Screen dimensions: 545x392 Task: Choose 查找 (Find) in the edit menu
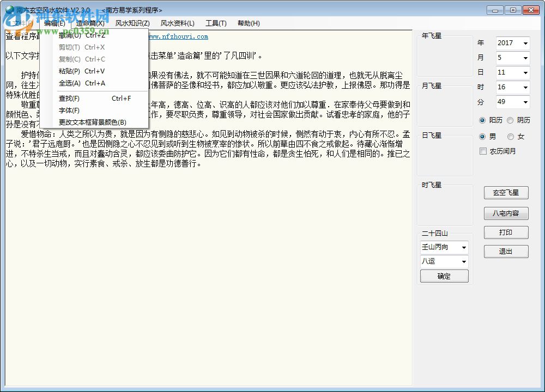[x=69, y=99]
